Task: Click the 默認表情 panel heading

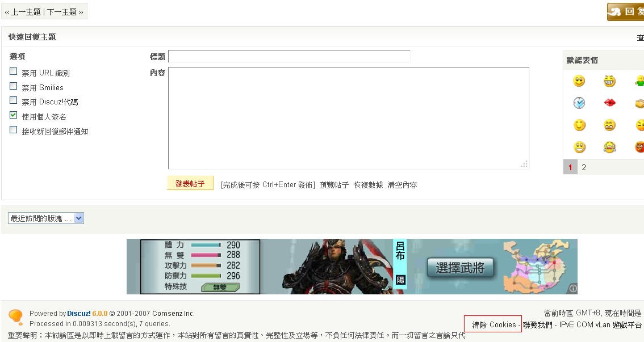Action: click(583, 60)
